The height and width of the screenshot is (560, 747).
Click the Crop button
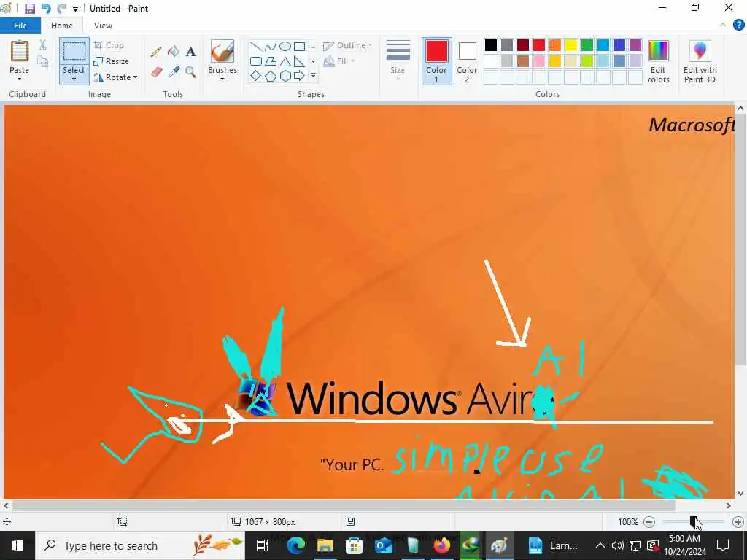click(109, 45)
